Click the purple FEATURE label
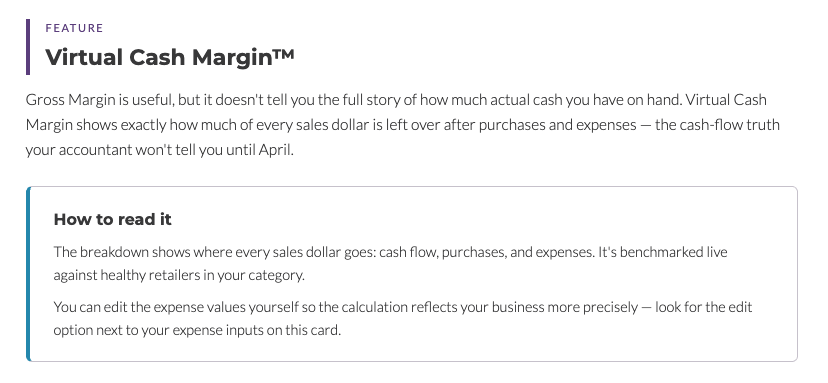This screenshot has height=383, width=828. pos(74,28)
